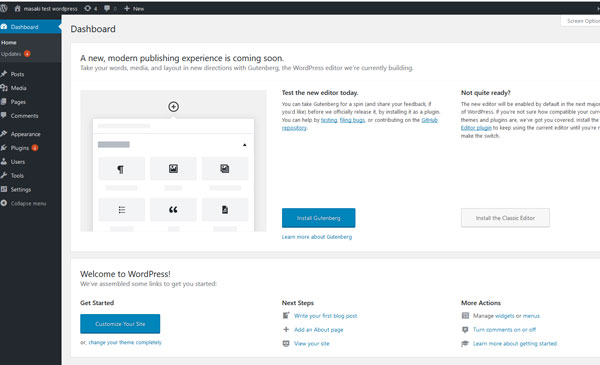Open the updates counter in admin bar

[x=91, y=8]
